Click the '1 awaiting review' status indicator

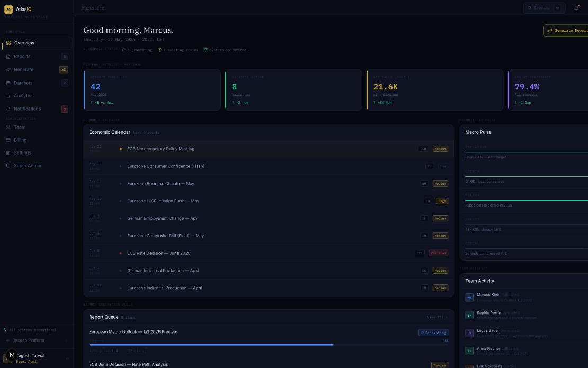178,50
